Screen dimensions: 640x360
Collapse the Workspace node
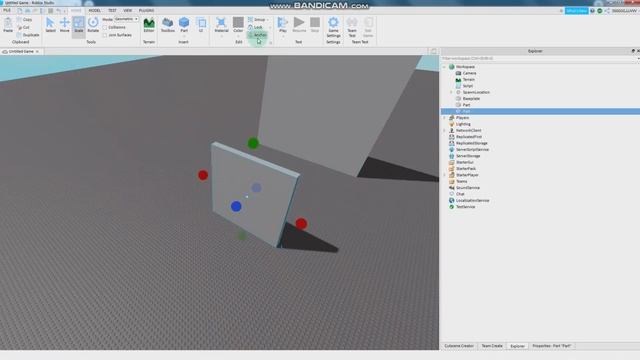pos(444,67)
